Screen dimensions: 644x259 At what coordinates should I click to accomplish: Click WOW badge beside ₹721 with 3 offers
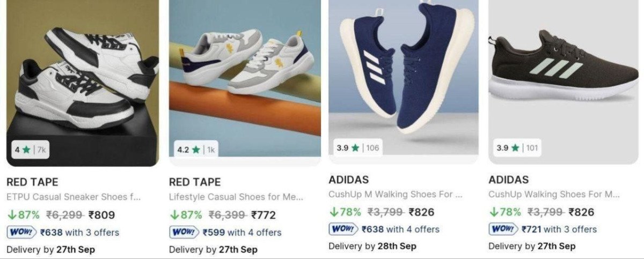tap(503, 229)
